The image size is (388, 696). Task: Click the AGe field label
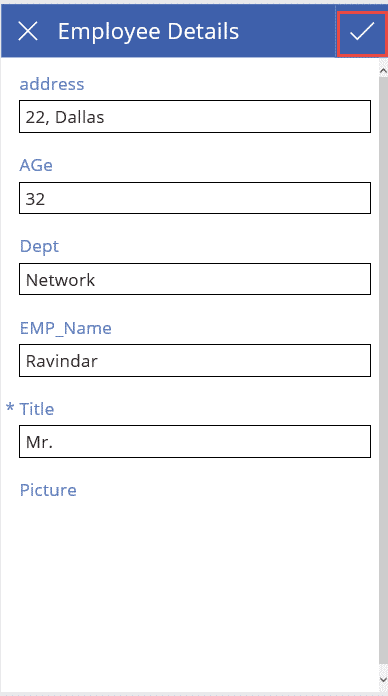pos(36,165)
